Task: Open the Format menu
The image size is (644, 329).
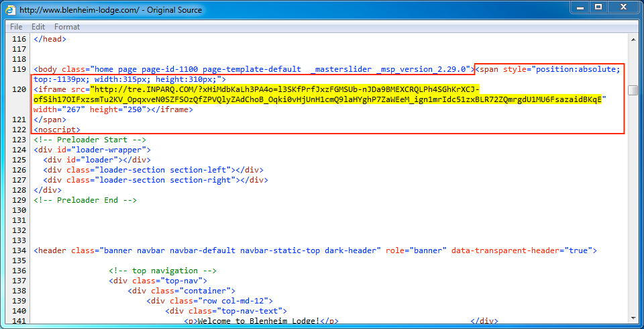Action: pyautogui.click(x=67, y=27)
